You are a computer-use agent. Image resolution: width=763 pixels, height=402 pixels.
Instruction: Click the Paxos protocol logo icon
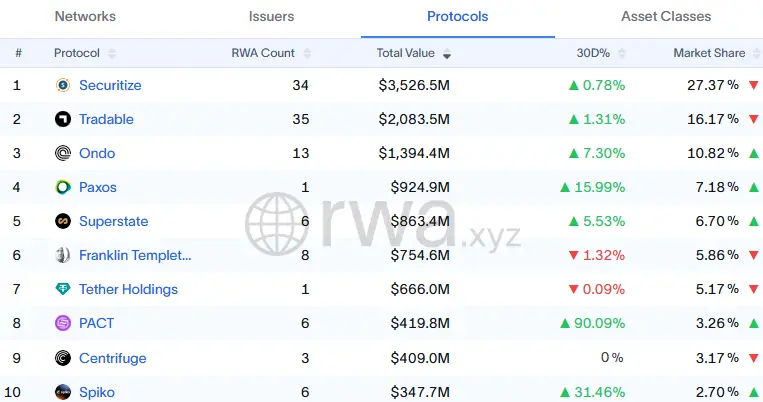pyautogui.click(x=63, y=187)
